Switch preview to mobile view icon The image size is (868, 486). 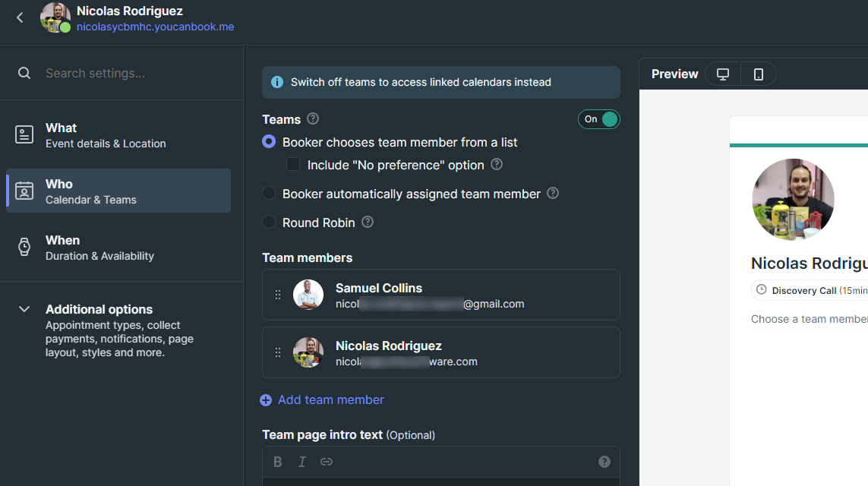[x=758, y=74]
